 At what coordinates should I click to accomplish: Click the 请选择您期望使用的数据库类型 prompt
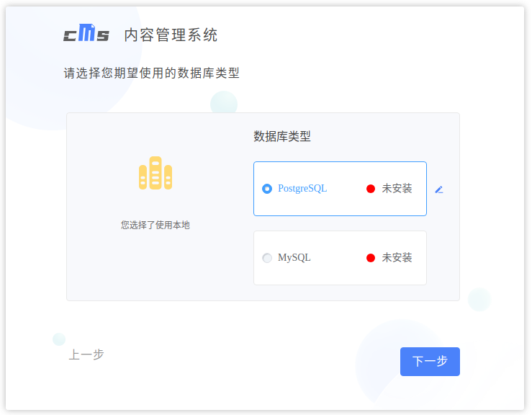pyautogui.click(x=152, y=73)
